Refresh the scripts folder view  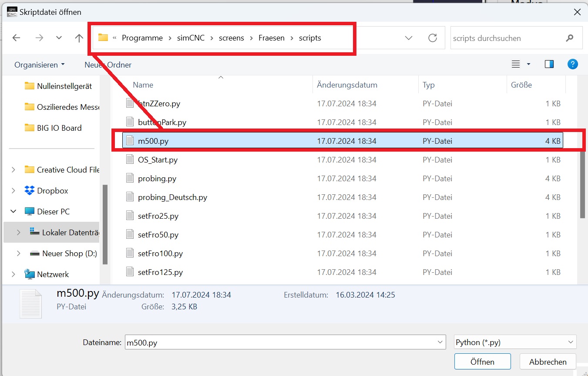(x=432, y=38)
